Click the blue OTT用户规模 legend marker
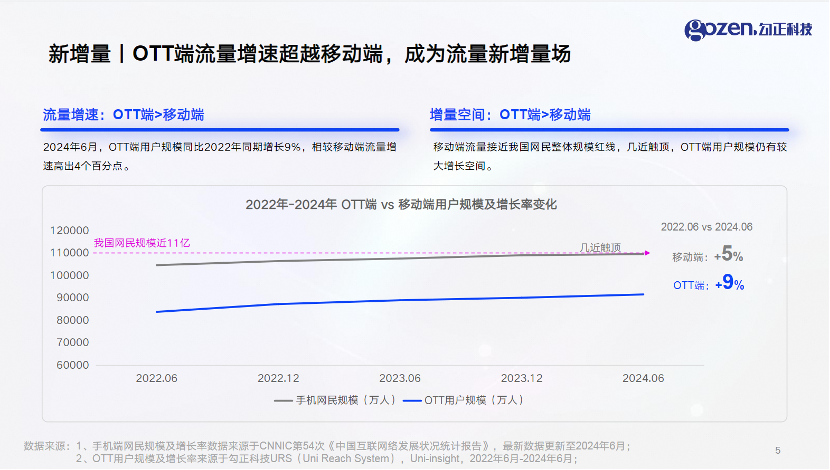 click(412, 400)
